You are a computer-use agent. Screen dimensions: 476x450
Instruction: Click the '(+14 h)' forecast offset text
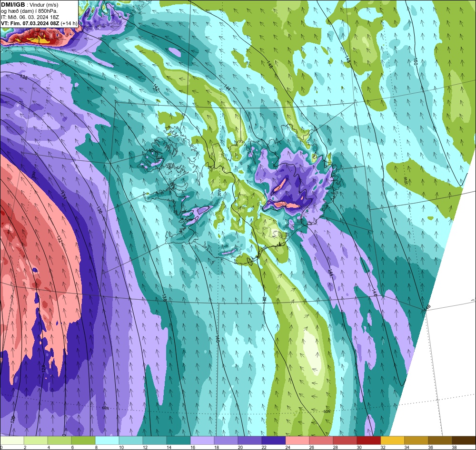point(69,23)
